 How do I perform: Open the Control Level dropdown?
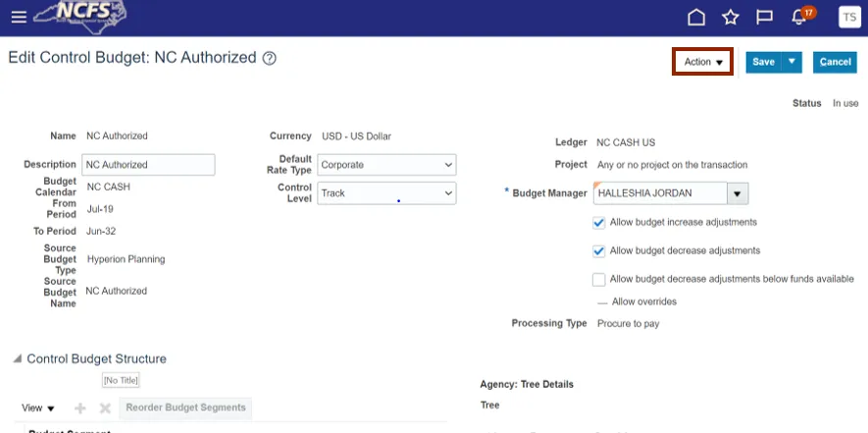[x=387, y=193]
